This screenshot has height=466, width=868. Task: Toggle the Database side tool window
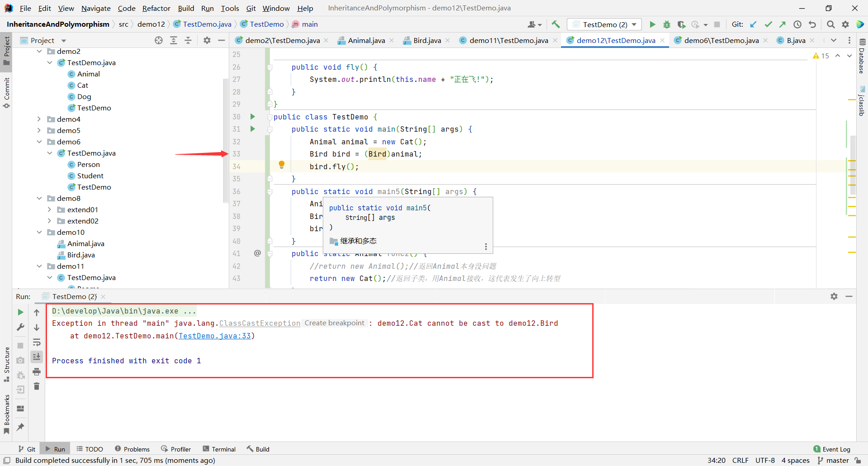(862, 56)
